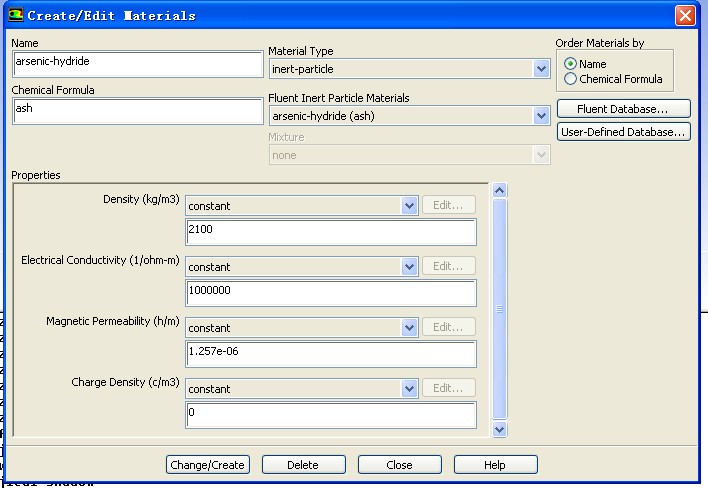Close the Create/Edit Materials dialog

pyautogui.click(x=685, y=15)
